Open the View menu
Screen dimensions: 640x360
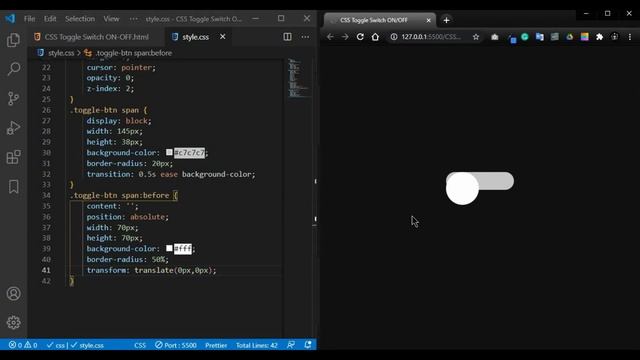coord(111,19)
